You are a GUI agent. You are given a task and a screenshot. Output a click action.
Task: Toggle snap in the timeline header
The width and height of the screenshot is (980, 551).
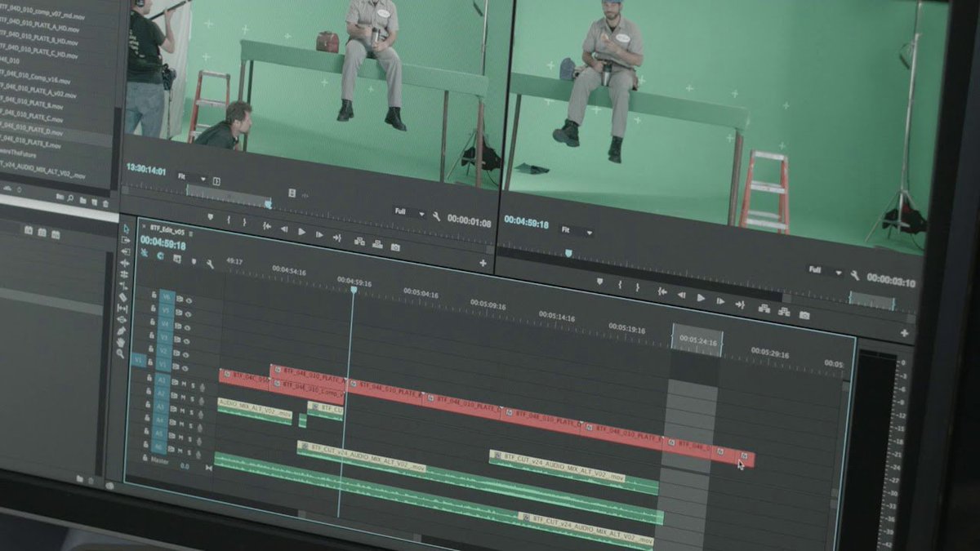point(160,256)
